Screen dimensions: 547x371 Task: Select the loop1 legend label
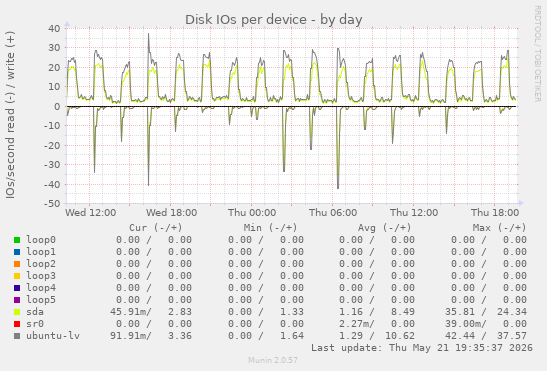[41, 252]
